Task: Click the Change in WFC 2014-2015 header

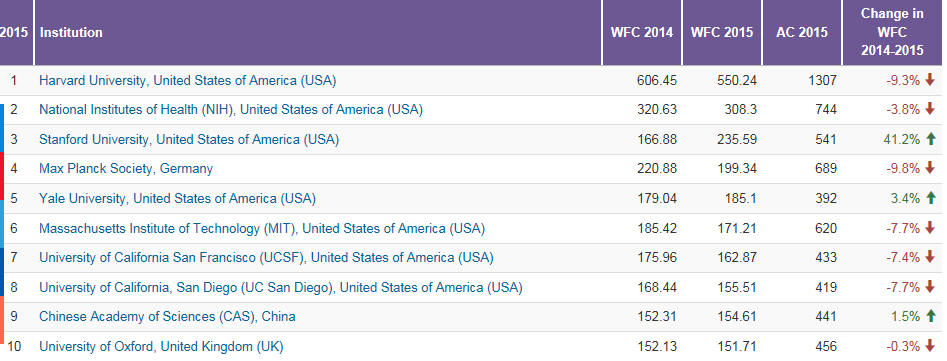Action: 892,33
